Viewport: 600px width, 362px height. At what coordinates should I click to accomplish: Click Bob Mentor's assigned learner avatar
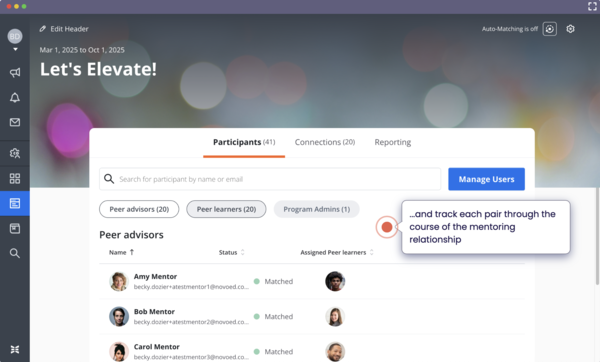tap(335, 316)
